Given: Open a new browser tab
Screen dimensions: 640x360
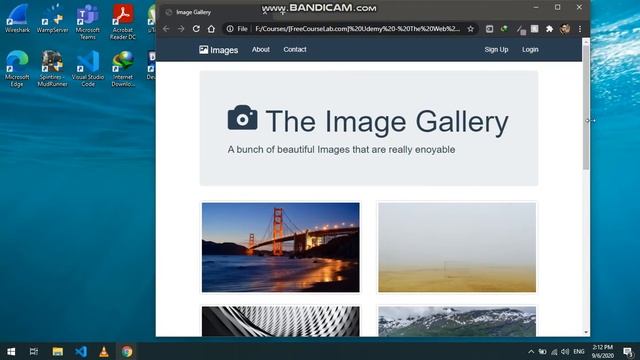Looking at the screenshot, I should click(282, 12).
